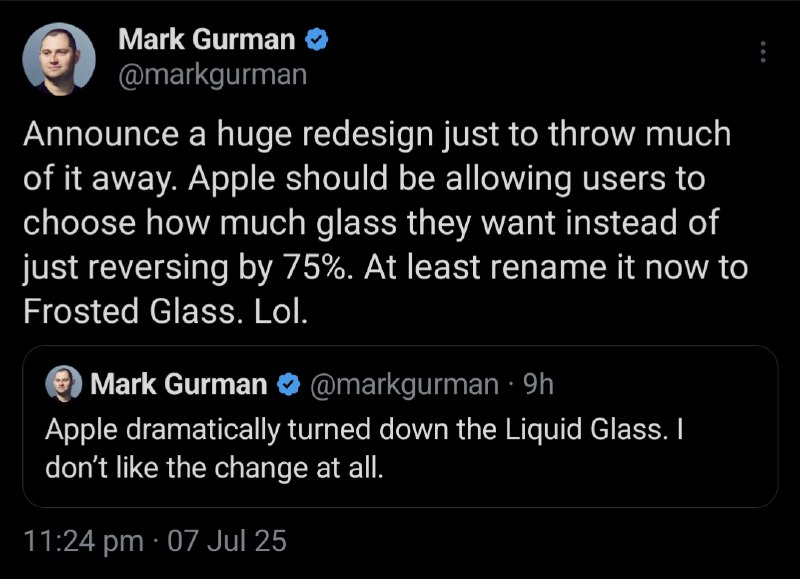Open the small avatar inside the quoted tweet
Screen dimensions: 800x579
64,384
